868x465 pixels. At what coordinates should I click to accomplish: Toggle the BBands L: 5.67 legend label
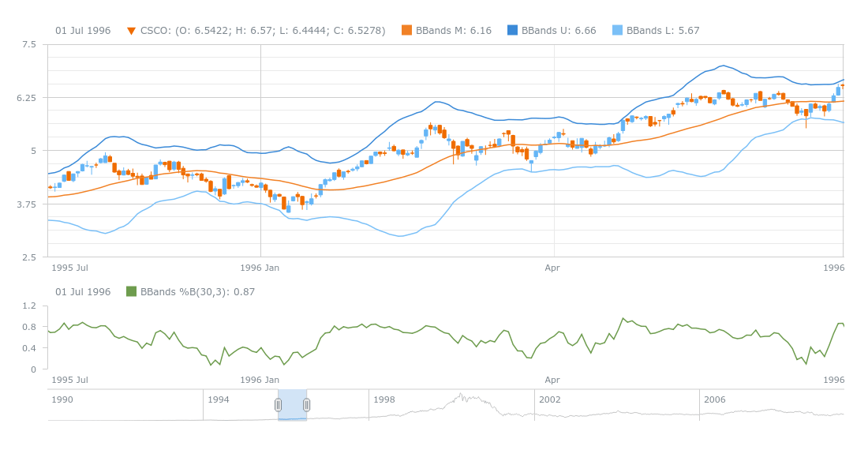pos(663,31)
